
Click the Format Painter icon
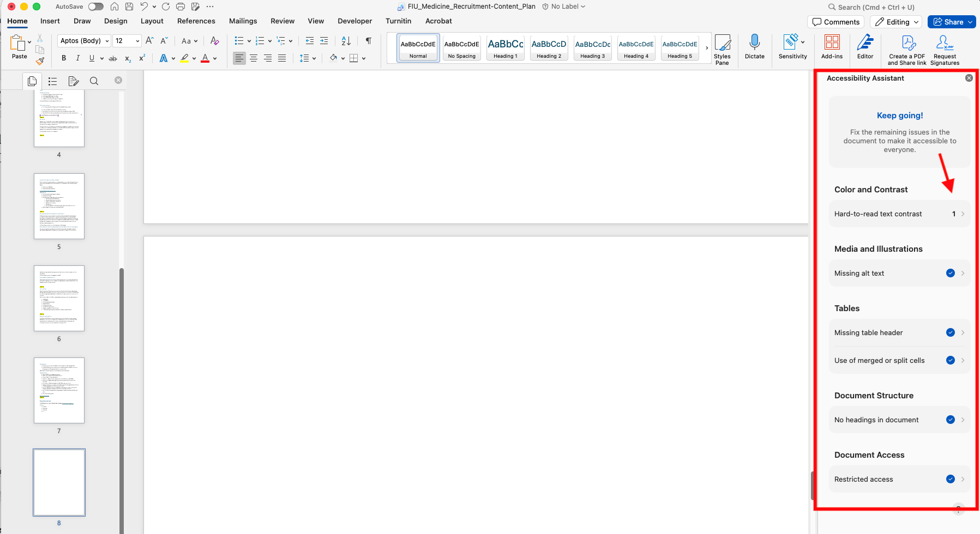(x=40, y=61)
